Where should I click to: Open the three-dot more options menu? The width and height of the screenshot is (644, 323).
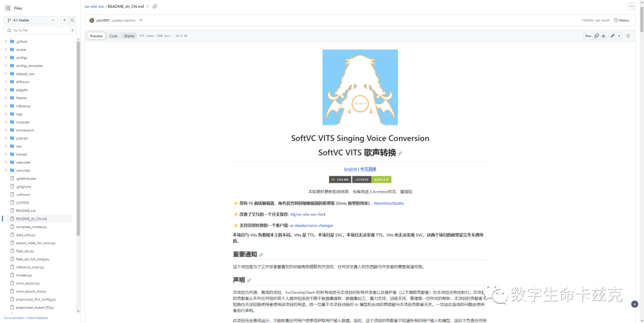point(631,6)
